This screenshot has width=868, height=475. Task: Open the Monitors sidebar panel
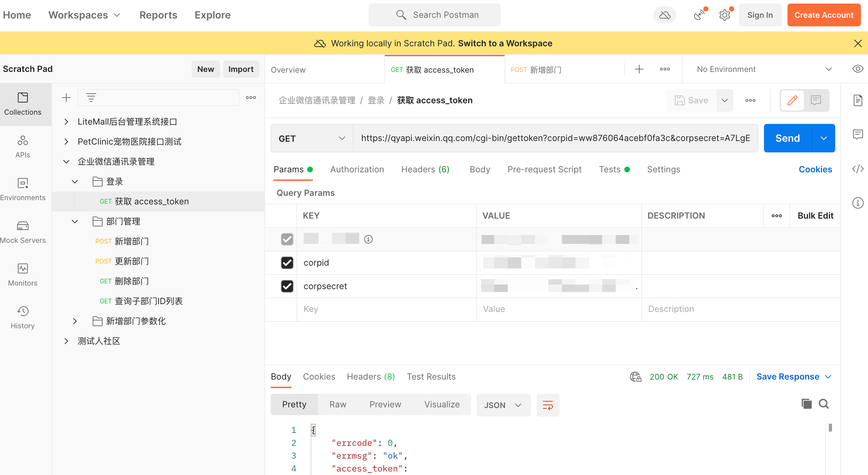tap(23, 275)
